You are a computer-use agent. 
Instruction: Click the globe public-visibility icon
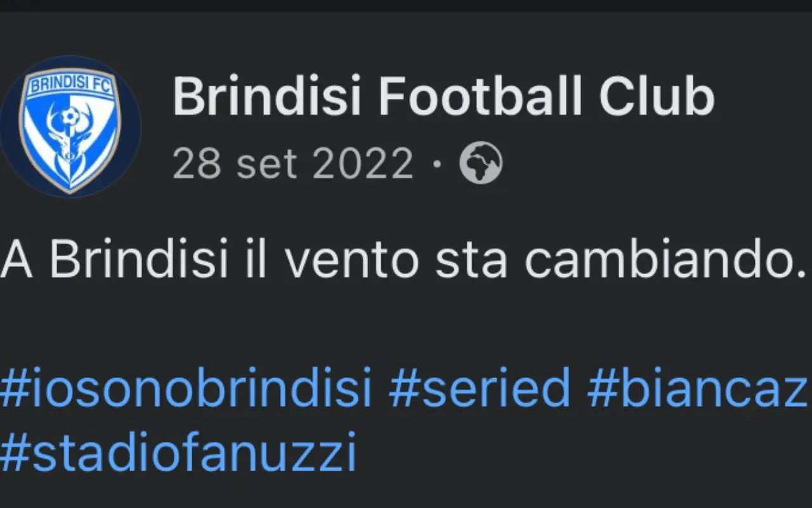pos(481,164)
